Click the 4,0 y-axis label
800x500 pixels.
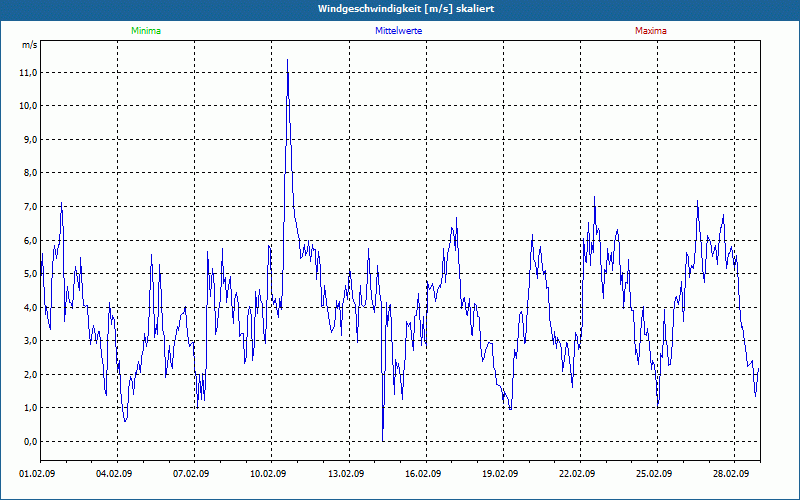tap(31, 307)
